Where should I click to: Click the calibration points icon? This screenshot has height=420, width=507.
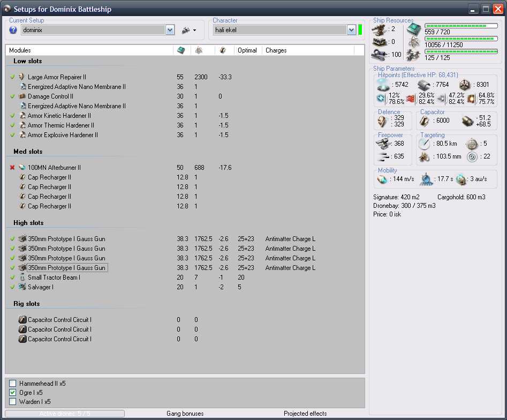[x=379, y=55]
